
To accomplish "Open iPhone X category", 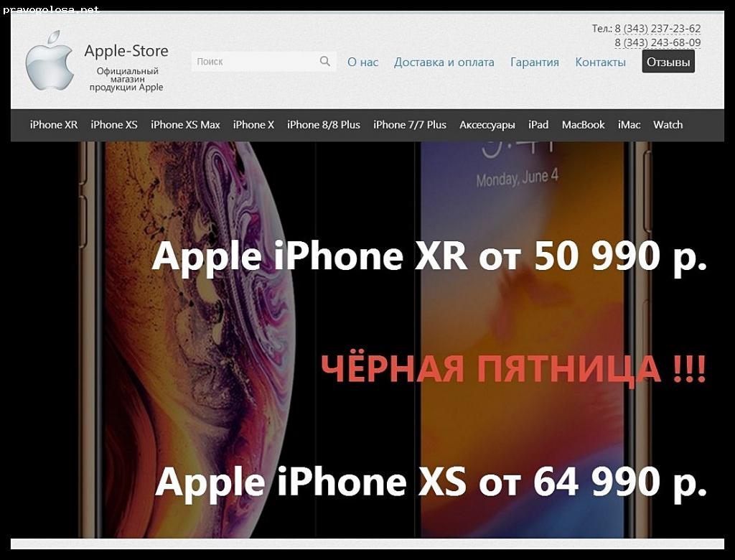I will pos(253,125).
